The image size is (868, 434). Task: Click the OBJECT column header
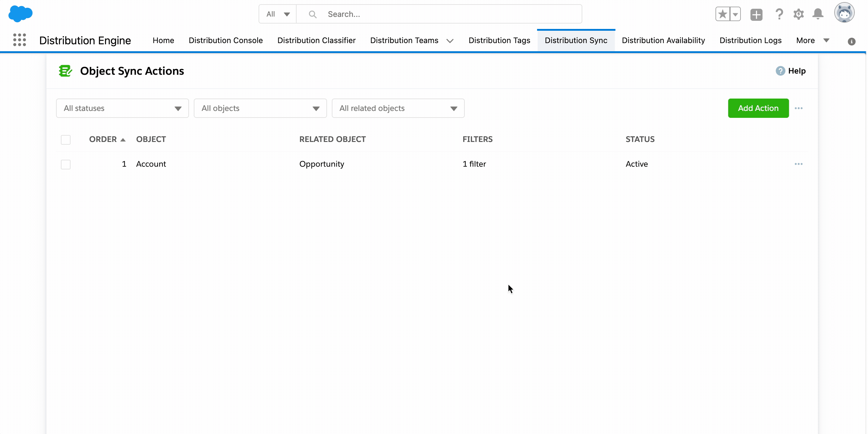[x=151, y=139]
